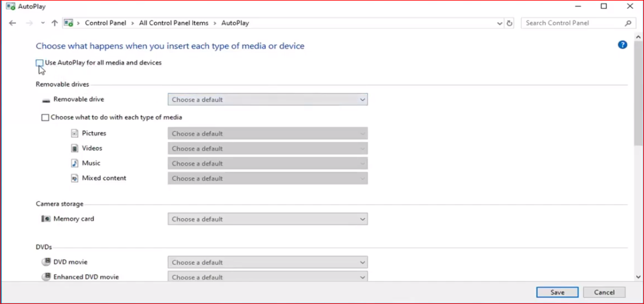Click the search magnifier icon

(x=628, y=23)
